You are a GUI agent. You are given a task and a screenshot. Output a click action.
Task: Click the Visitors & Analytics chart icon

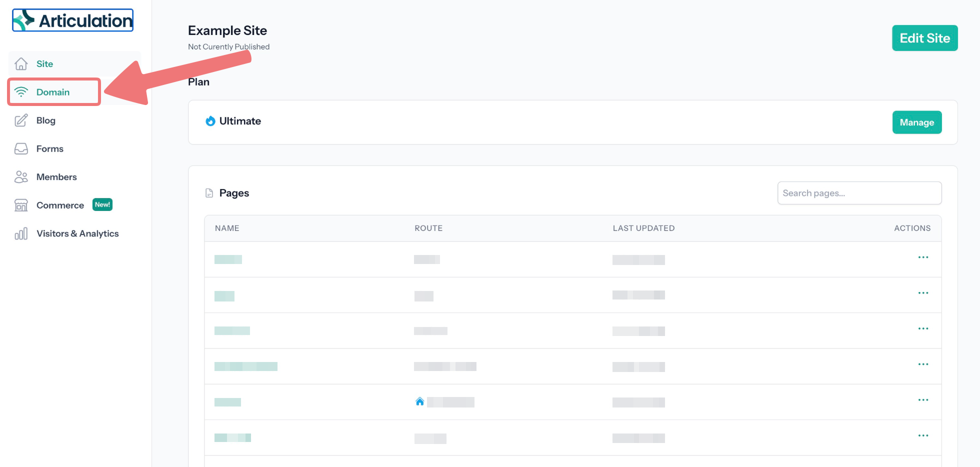pos(21,233)
